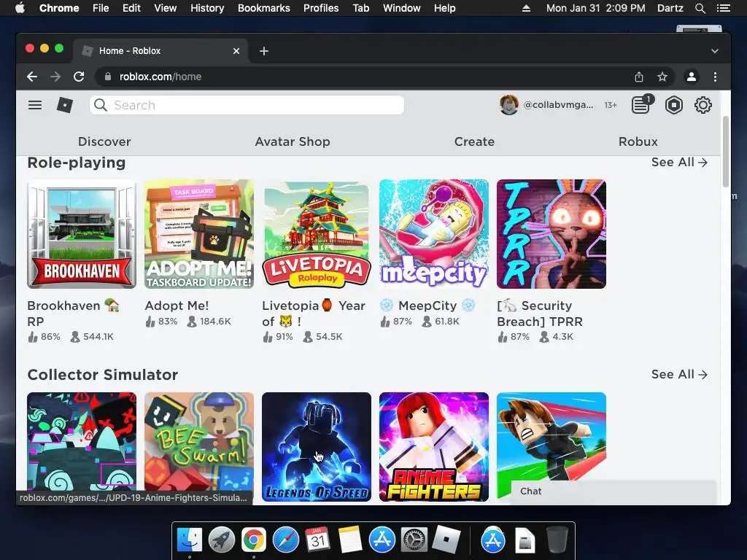Open a new Chrome tab with plus

pyautogui.click(x=264, y=51)
